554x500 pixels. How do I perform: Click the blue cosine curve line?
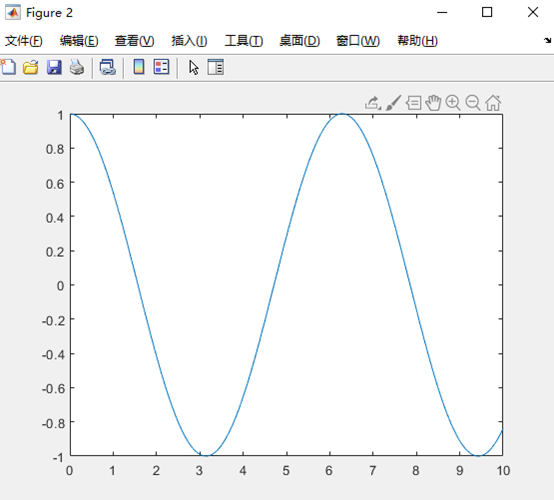[x=274, y=285]
